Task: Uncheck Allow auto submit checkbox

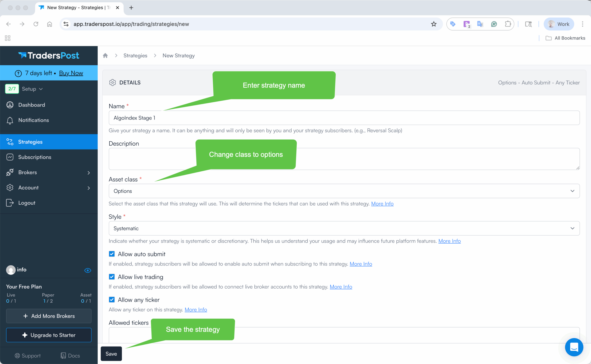Action: point(112,254)
